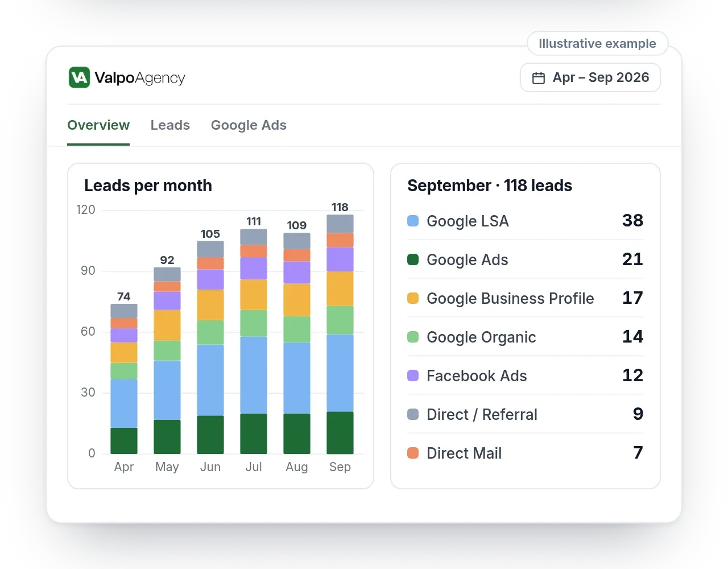The width and height of the screenshot is (728, 569).
Task: Click the "Google Business Profile" label
Action: [x=510, y=298]
